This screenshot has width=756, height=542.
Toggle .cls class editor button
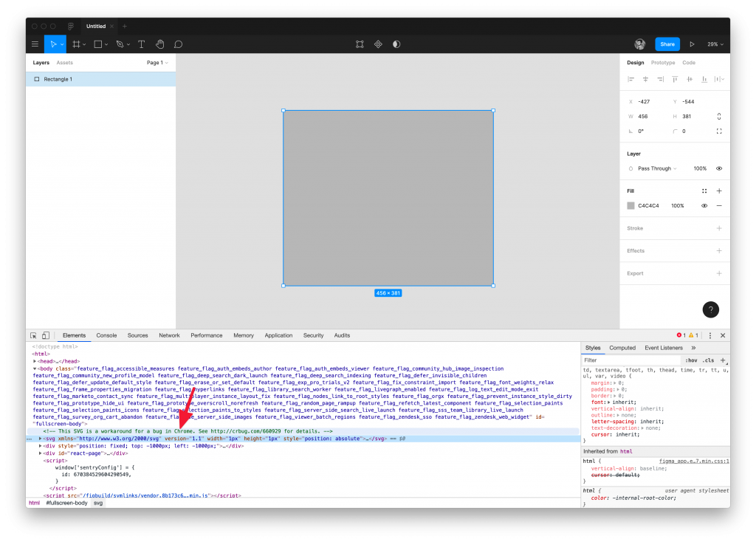click(708, 360)
